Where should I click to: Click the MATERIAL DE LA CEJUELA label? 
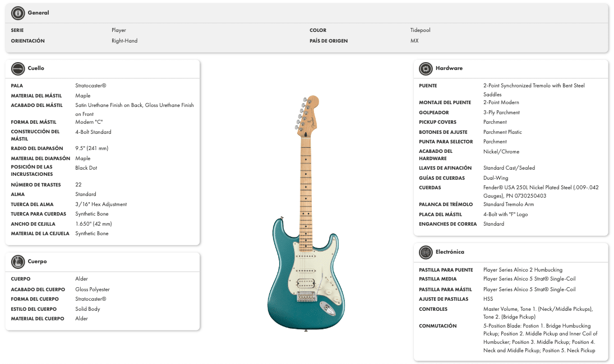coord(40,234)
